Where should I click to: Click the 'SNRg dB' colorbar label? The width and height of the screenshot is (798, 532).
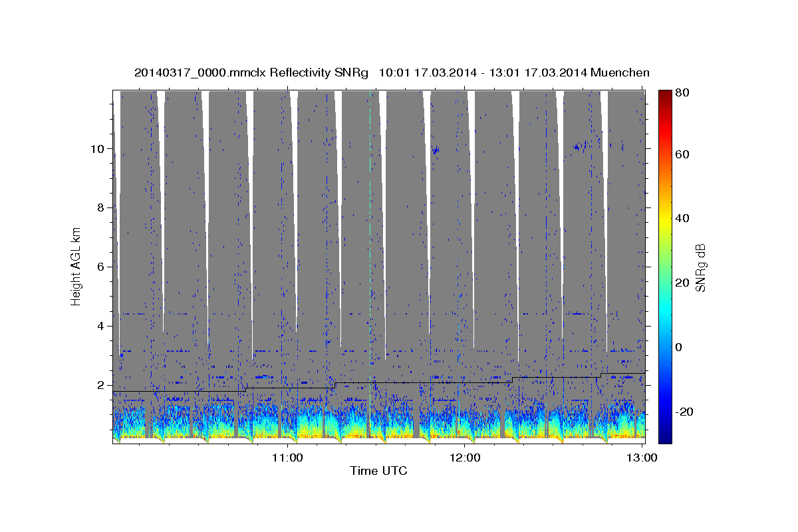click(x=700, y=267)
